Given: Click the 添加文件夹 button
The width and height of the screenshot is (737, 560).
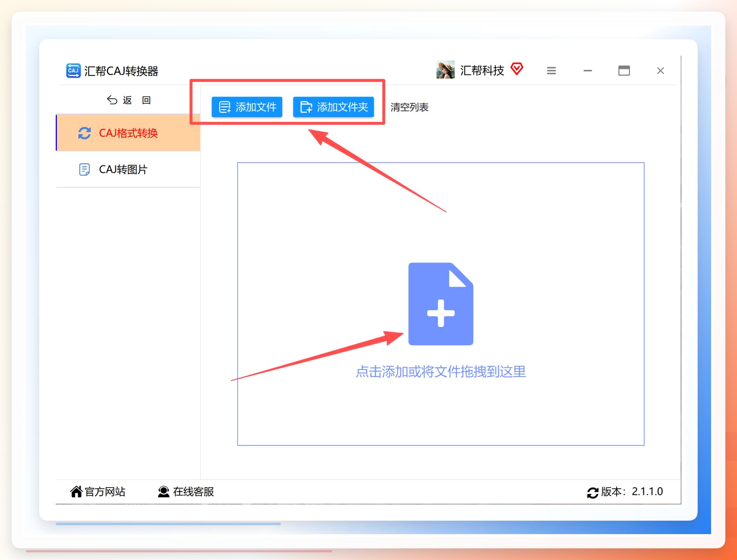Looking at the screenshot, I should pyautogui.click(x=334, y=107).
